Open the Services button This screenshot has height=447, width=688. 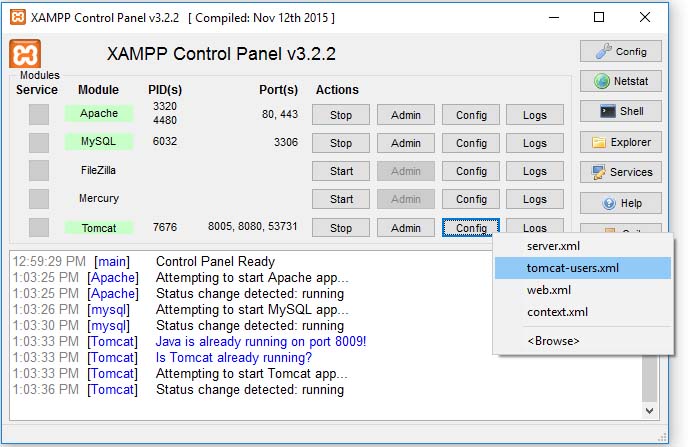[620, 172]
